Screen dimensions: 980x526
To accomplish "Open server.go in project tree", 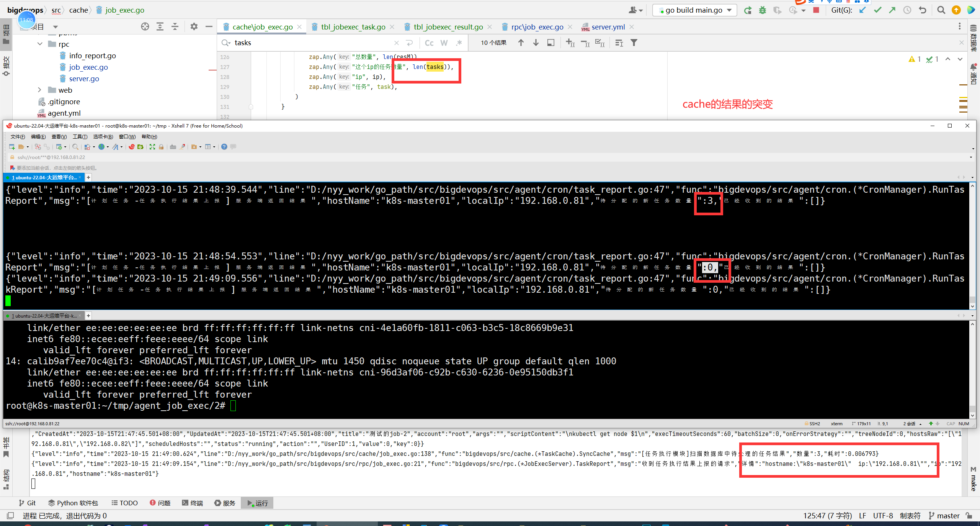I will (x=84, y=79).
